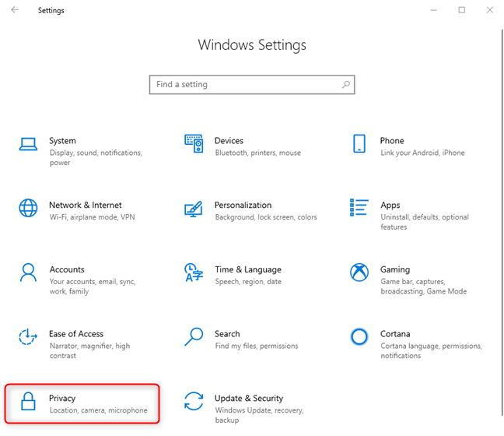Click 'Game bar, captures, broadcasting, Game Mode' text
This screenshot has height=436, width=504.
[423, 287]
